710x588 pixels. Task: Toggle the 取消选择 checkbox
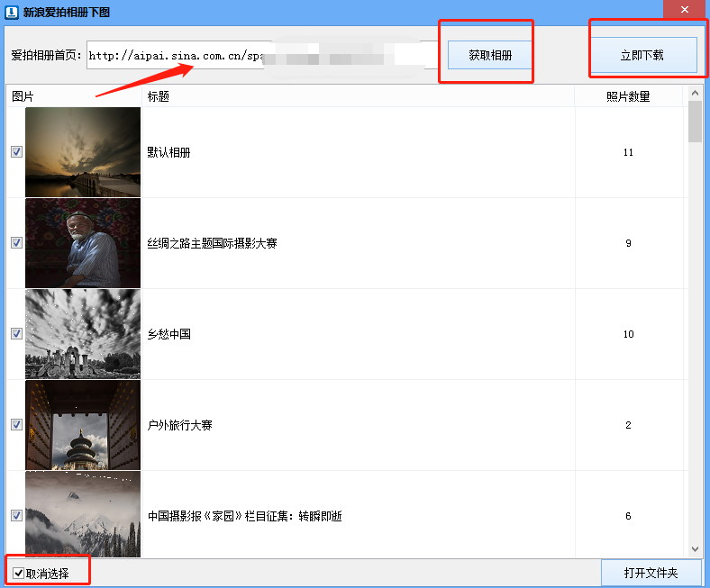[19, 573]
